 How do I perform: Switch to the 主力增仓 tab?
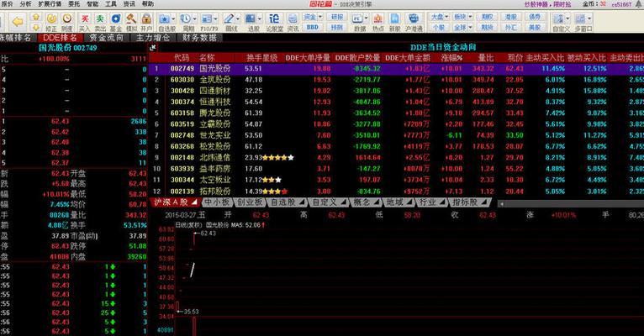click(152, 37)
